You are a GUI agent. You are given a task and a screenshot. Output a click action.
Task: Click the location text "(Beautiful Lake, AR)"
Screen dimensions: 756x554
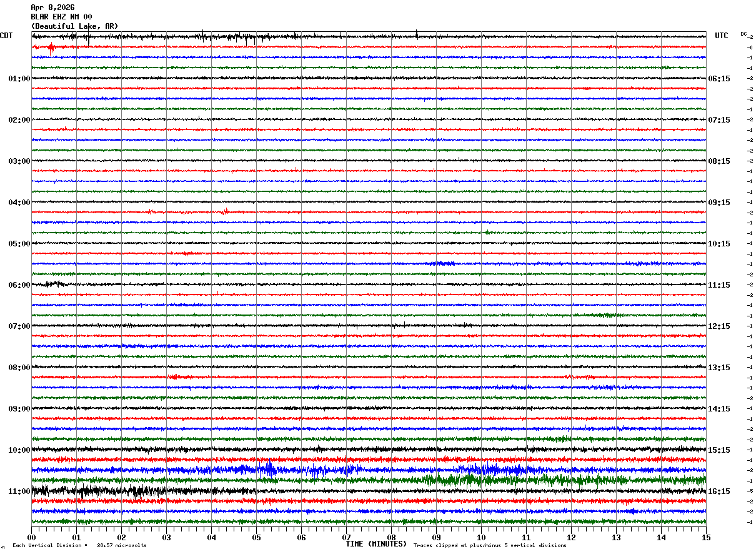(x=74, y=26)
